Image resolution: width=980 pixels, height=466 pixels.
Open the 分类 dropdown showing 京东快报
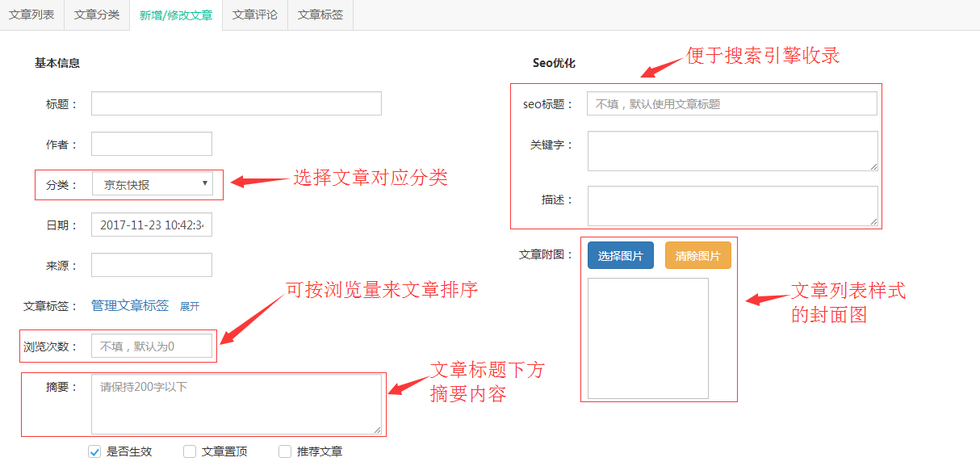(152, 184)
